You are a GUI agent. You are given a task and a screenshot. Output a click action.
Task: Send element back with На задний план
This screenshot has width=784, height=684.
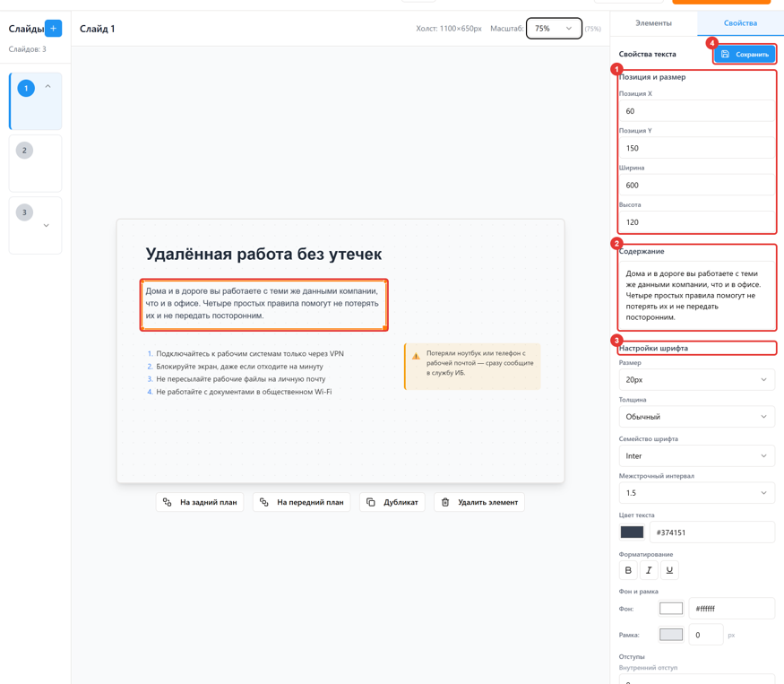(x=200, y=502)
